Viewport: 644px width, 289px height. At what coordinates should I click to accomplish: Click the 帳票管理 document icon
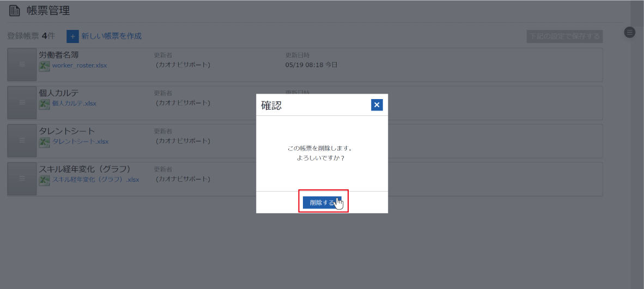14,10
